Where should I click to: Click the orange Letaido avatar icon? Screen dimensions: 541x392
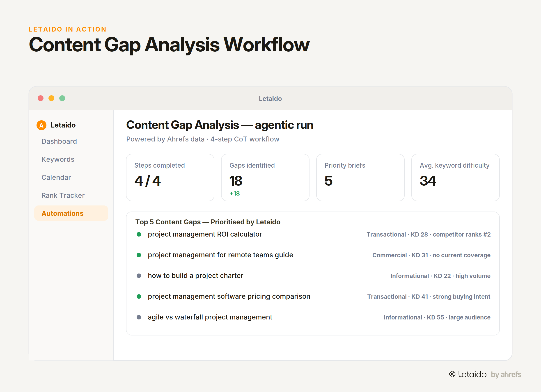(41, 125)
